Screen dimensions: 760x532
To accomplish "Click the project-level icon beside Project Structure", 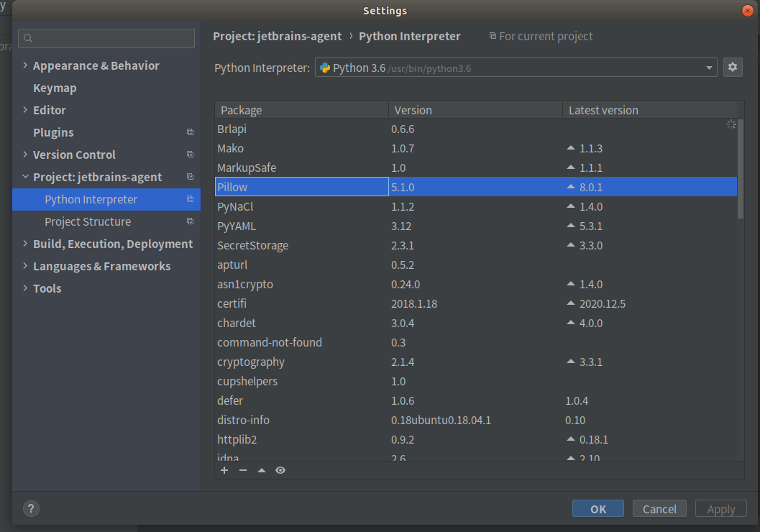I will (190, 221).
